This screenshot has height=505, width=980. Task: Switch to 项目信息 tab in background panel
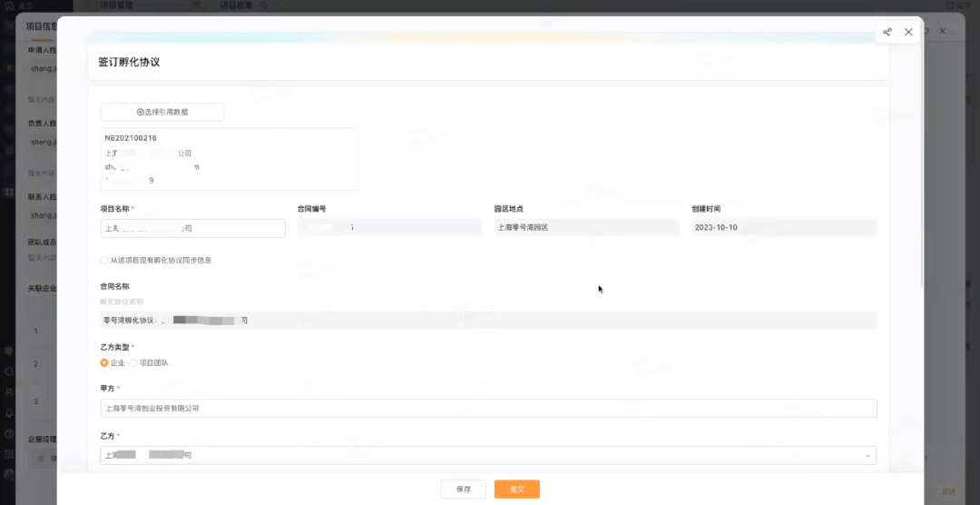[x=42, y=27]
